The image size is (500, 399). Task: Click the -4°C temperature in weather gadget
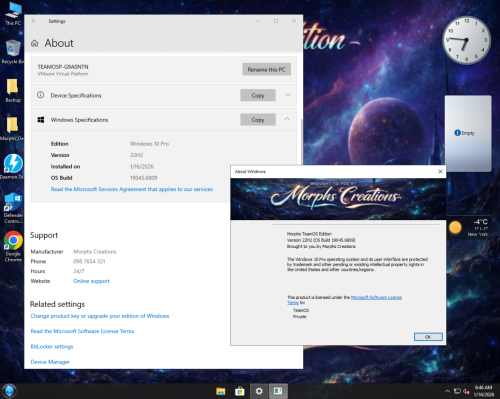tap(481, 222)
